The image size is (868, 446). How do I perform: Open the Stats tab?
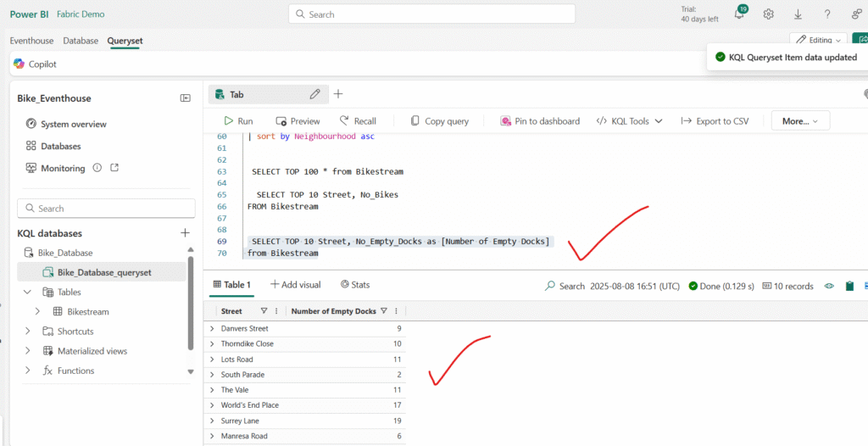point(355,285)
